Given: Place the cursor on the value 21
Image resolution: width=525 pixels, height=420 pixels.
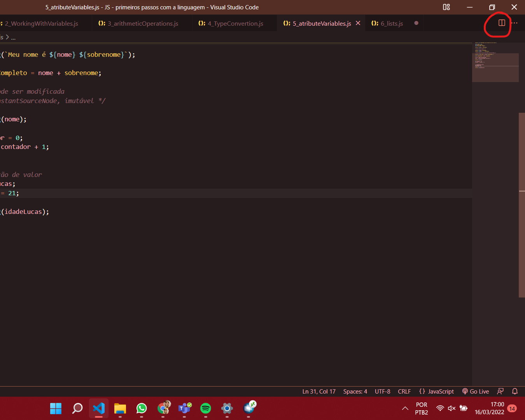Looking at the screenshot, I should point(12,193).
